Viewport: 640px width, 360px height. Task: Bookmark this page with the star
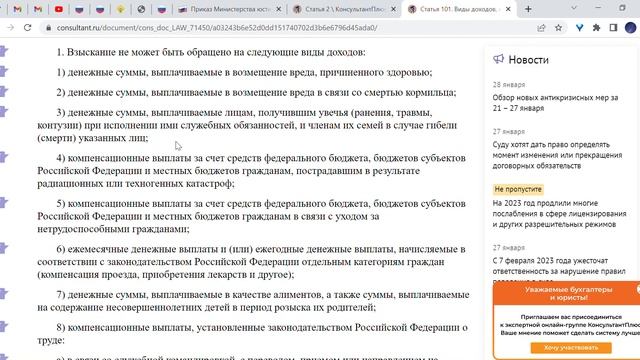[x=558, y=28]
